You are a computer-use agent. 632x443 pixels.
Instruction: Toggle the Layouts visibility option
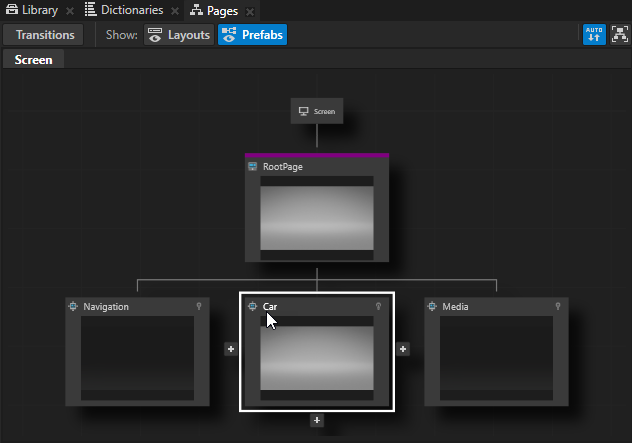click(x=179, y=35)
